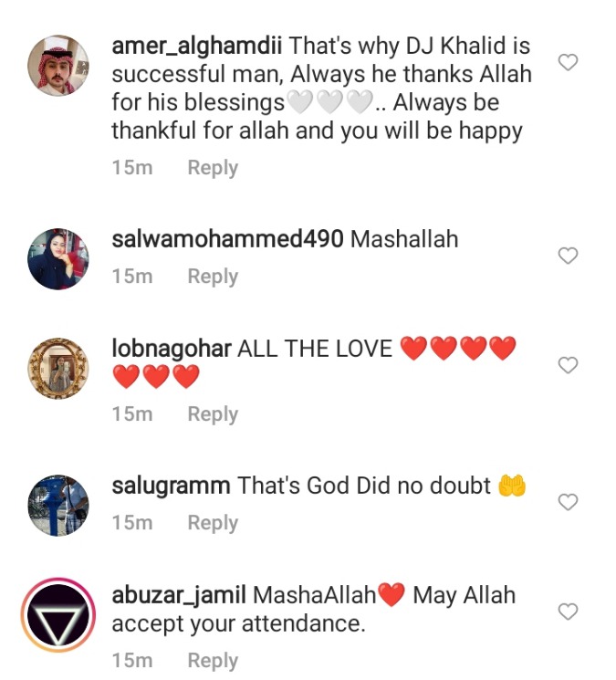Viewport: 616px width, 680px height.
Task: Like salwamohammed490's Mashallah comment
Action: pos(568,256)
